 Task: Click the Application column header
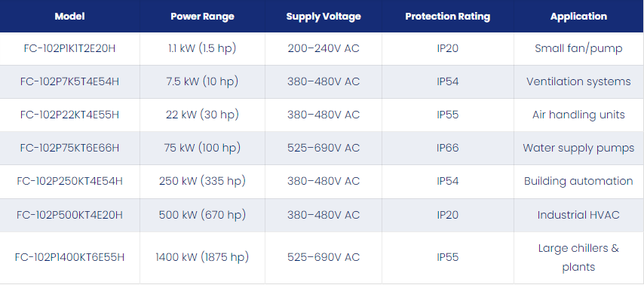point(578,17)
